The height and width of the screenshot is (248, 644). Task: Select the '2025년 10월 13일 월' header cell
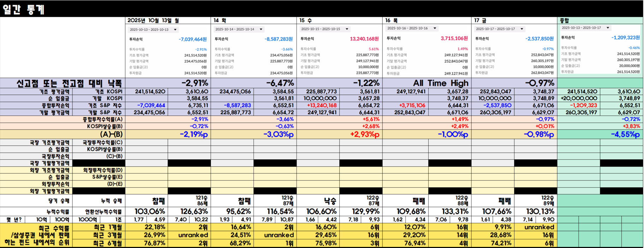point(168,20)
